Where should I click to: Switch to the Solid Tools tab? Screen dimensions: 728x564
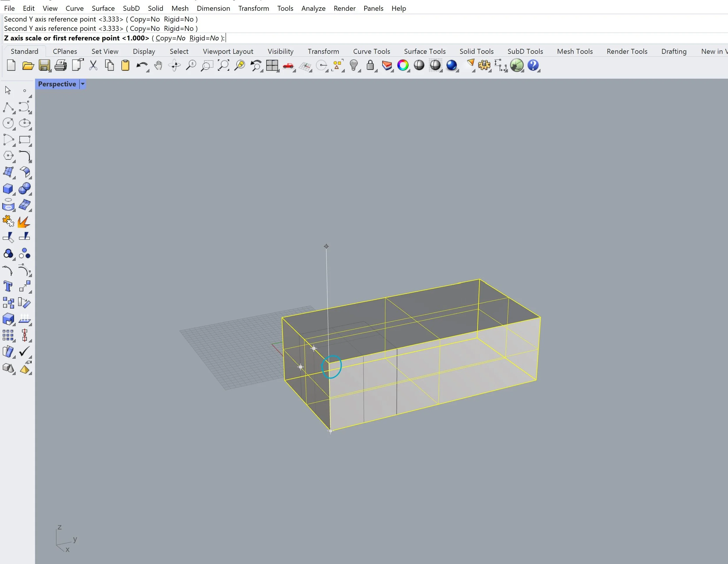point(476,51)
